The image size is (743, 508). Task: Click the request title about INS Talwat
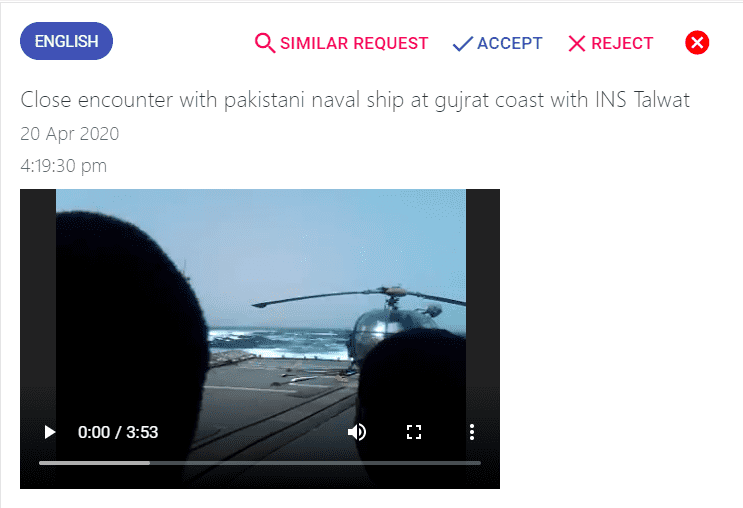tap(355, 100)
